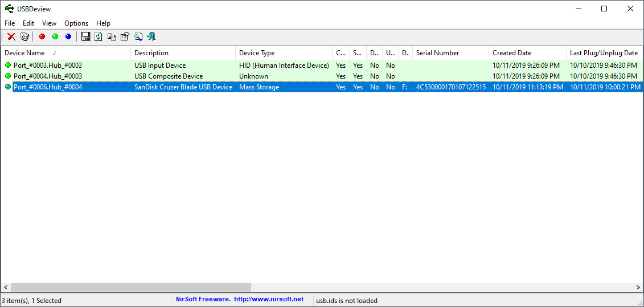
Task: Click the red X disconnect device icon
Action: 11,37
